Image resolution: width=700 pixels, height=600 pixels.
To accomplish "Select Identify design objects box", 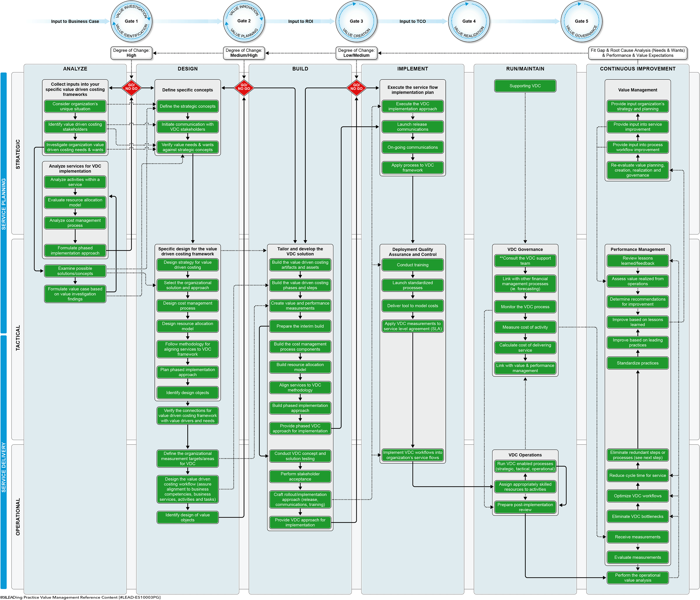I will click(x=188, y=393).
